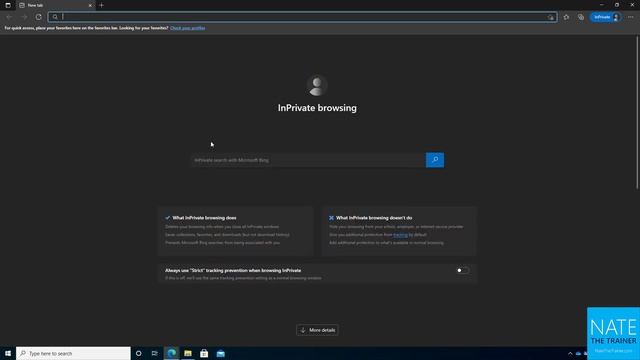The image size is (640, 360).
Task: Click "What InPrivate browsing doesn't do" heading
Action: (x=374, y=218)
